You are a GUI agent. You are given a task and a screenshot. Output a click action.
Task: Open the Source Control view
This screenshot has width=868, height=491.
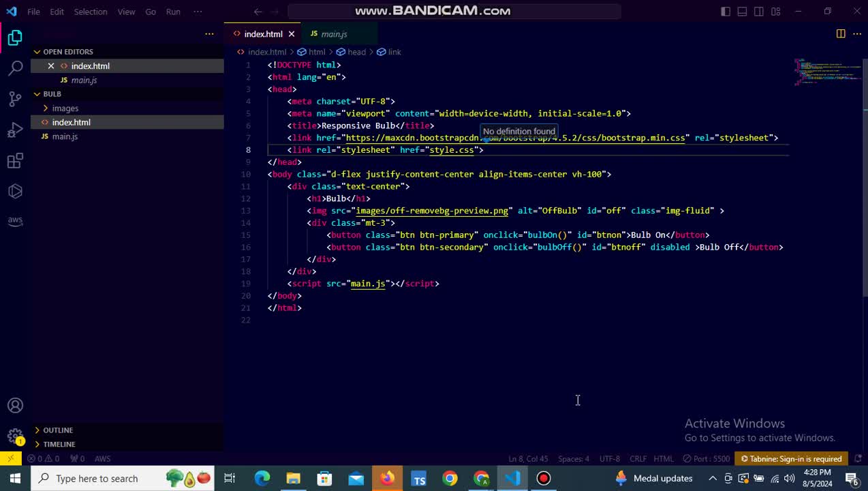(x=15, y=99)
